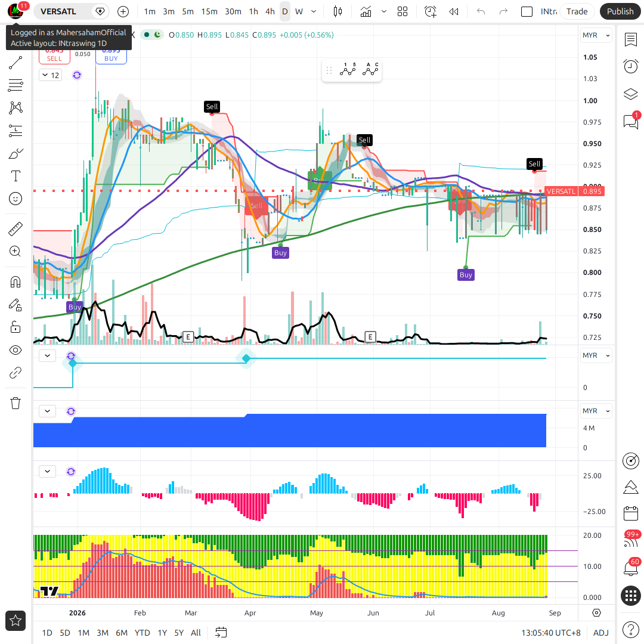This screenshot has width=644, height=644.
Task: Select the 1 5 Elliott wave tool
Action: point(348,70)
